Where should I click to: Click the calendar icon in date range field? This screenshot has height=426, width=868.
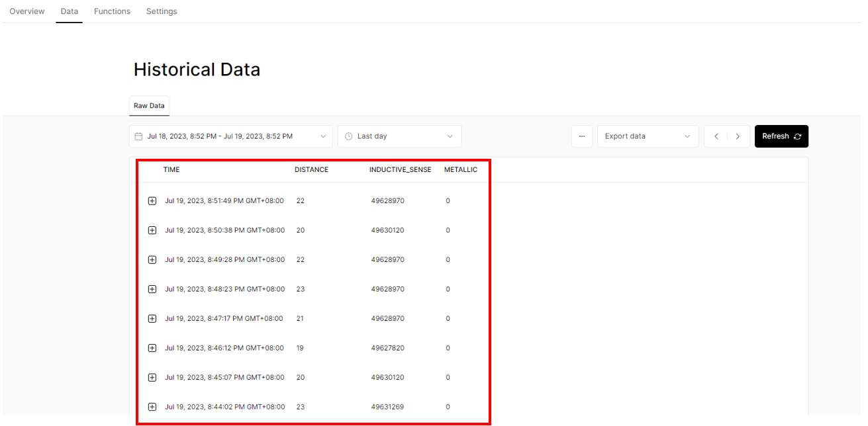coord(138,136)
